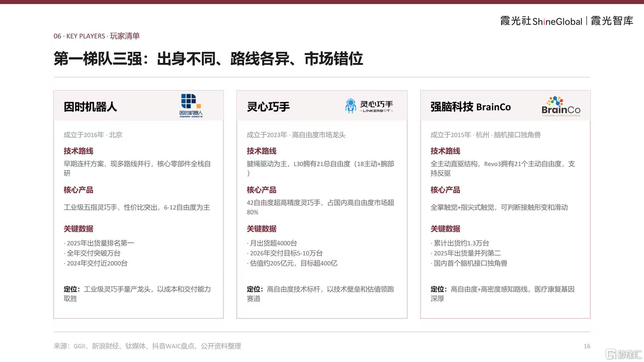Select text 成立于2016年 · 北京

point(93,135)
